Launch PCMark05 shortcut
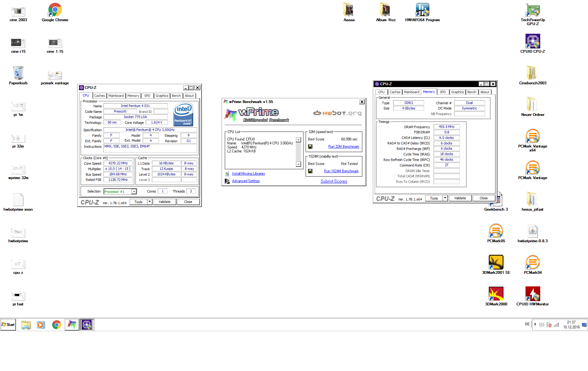This screenshot has height=371, width=588. pos(496,234)
